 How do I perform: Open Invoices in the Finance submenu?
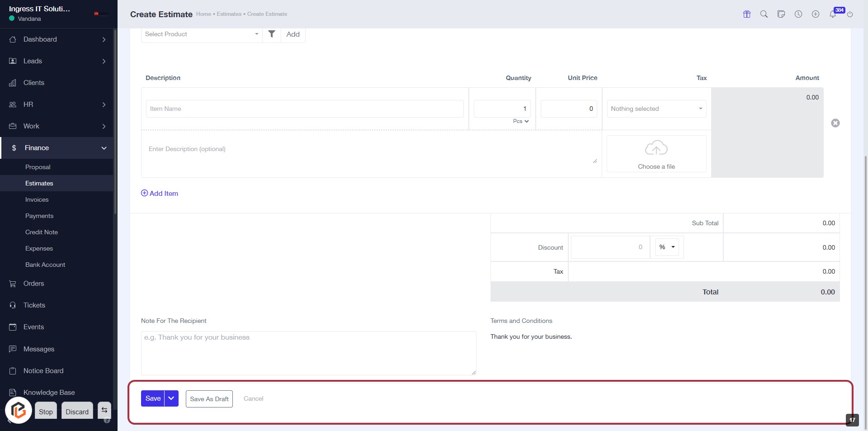[x=37, y=199]
